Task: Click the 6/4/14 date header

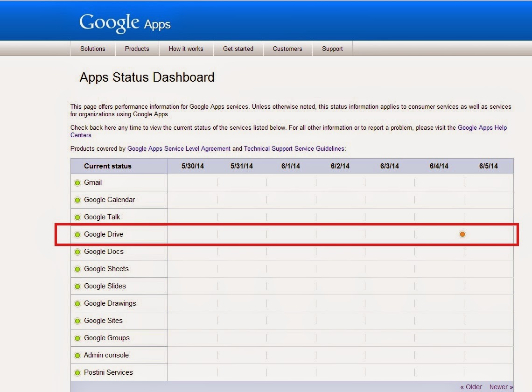Action: 439,166
